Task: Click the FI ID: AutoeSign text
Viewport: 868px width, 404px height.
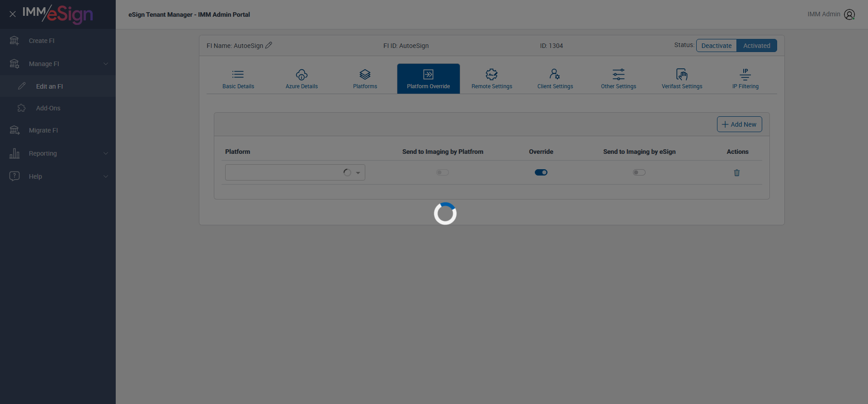Action: tap(406, 46)
